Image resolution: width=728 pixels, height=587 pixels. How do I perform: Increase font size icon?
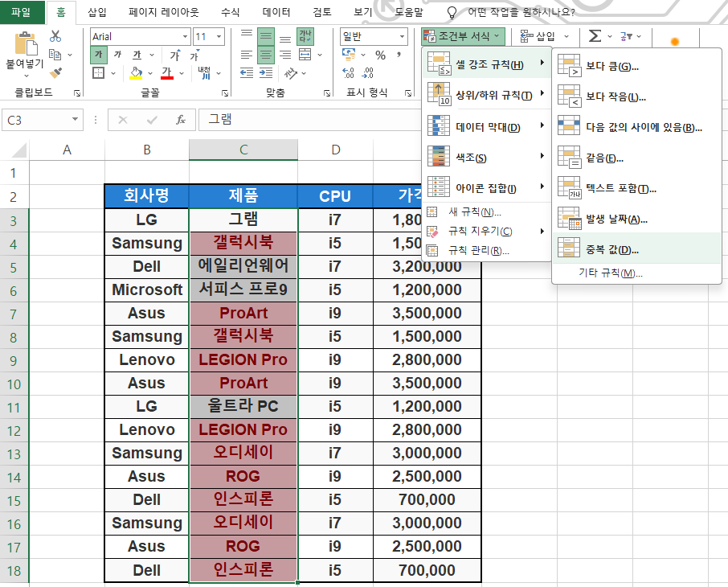pos(175,55)
